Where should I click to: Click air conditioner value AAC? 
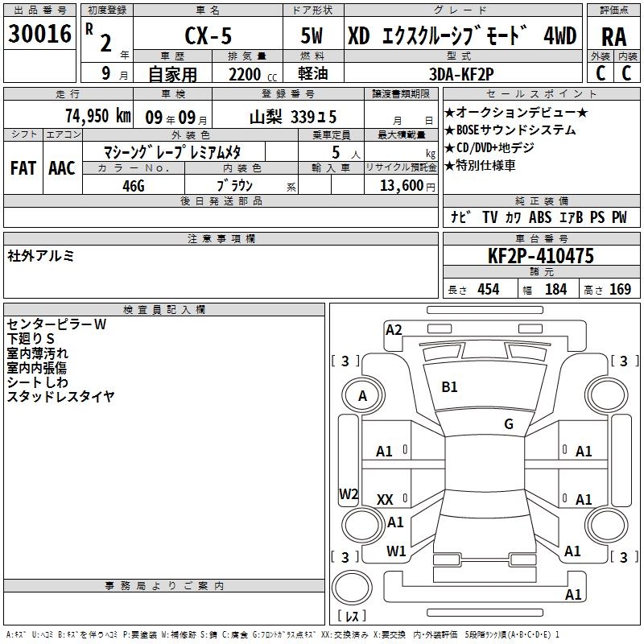(62, 168)
